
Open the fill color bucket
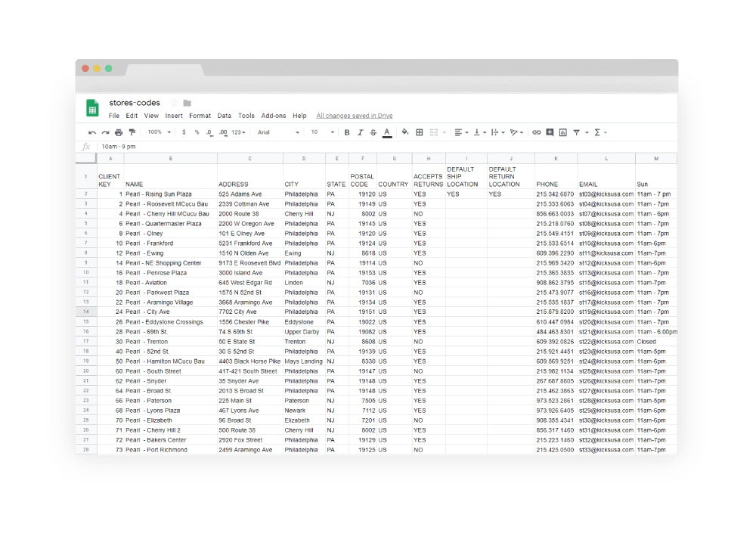click(405, 132)
